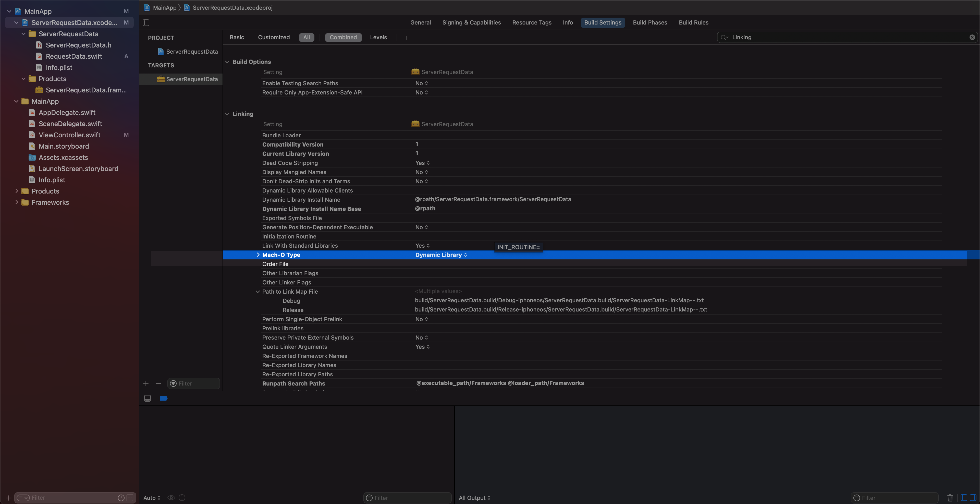This screenshot has width=980, height=504.
Task: Toggle the console pane visibility button
Action: click(973, 498)
